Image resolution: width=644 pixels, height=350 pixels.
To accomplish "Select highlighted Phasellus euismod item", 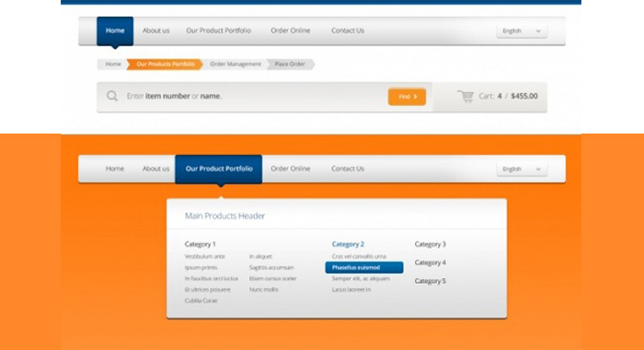I will tap(364, 267).
